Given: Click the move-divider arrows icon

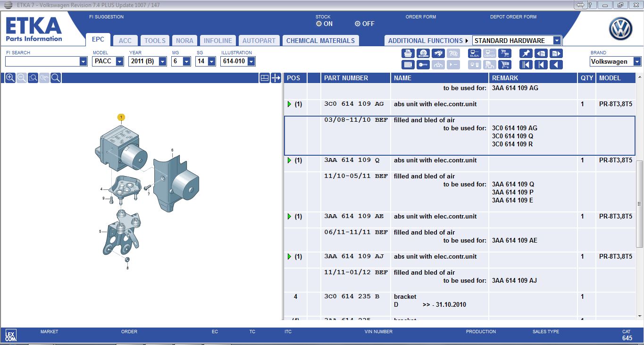Looking at the screenshot, I should (276, 78).
